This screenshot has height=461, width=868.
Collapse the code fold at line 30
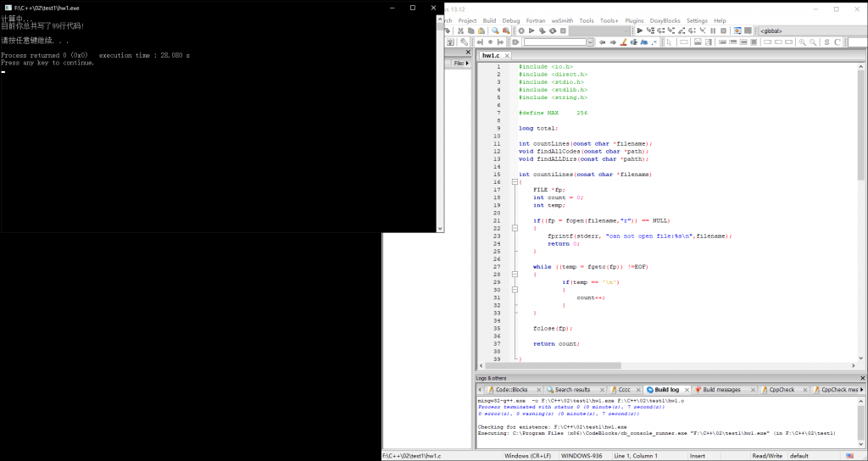[x=515, y=290]
